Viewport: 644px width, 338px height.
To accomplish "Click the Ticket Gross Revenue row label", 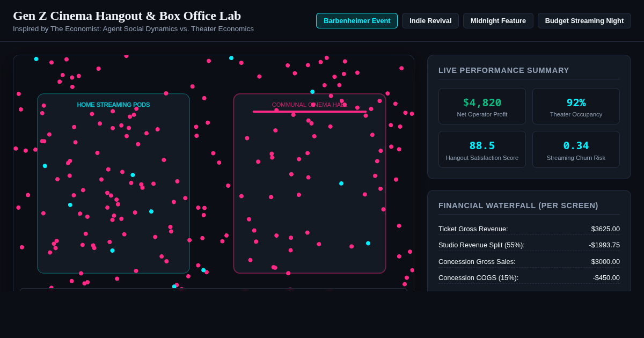I will point(473,229).
